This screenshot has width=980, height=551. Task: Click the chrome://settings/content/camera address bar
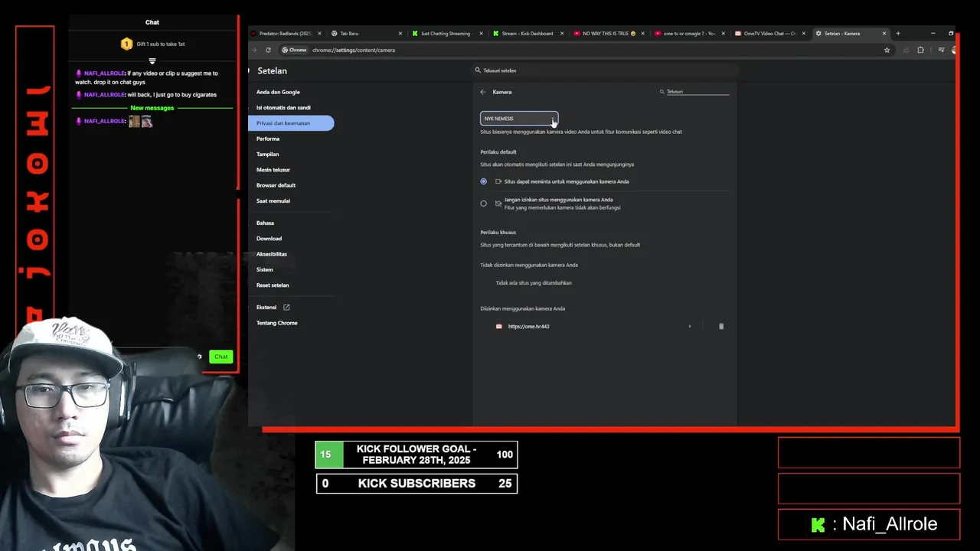[x=354, y=51]
